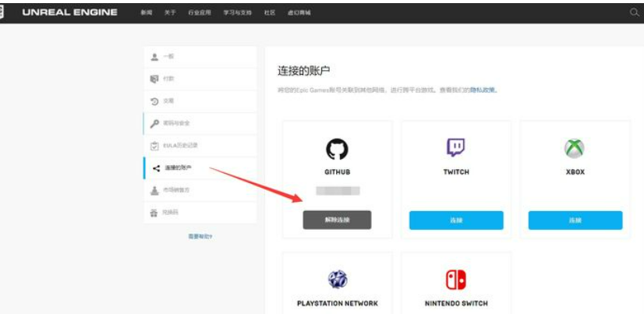
Task: Select the share icon for 连接的账户
Action: 156,168
